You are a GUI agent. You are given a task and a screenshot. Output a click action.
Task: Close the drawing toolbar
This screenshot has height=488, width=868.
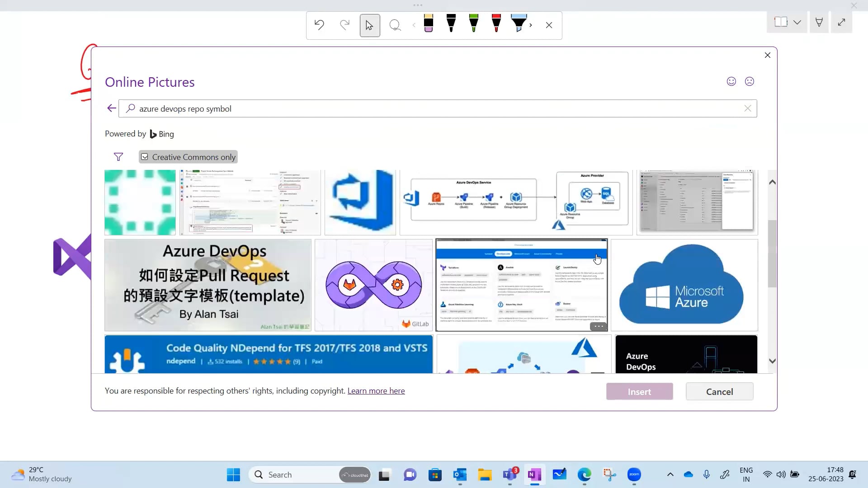point(549,25)
